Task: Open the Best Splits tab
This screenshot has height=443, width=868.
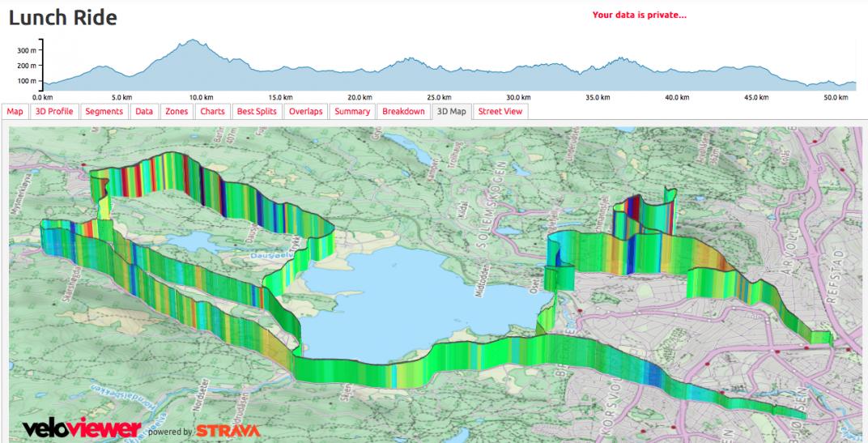Action: [256, 112]
